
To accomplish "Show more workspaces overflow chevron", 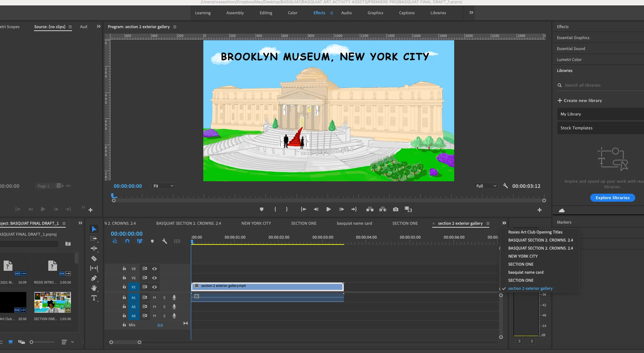I will 471,12.
